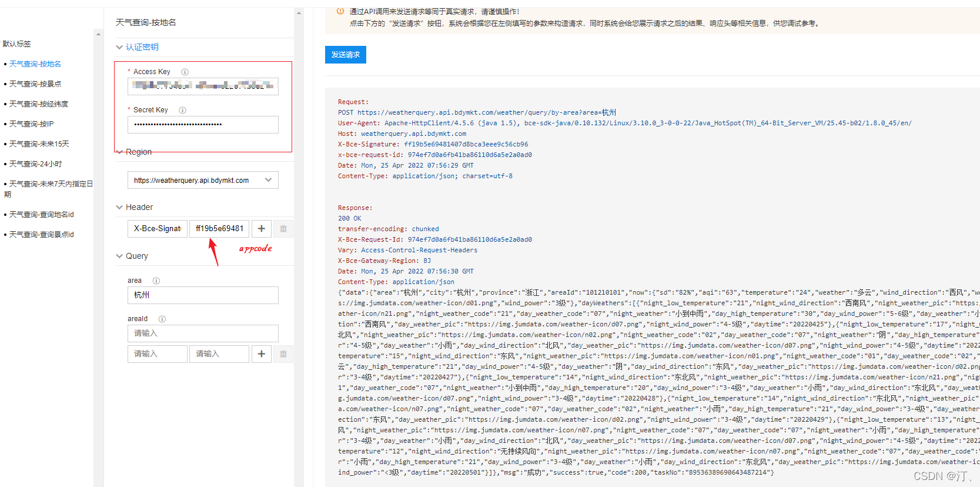Click the areaId input field
The width and height of the screenshot is (980, 487).
tap(203, 333)
